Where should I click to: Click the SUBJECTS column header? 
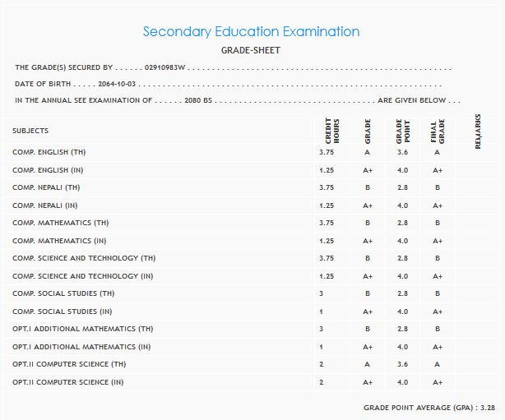(x=30, y=131)
